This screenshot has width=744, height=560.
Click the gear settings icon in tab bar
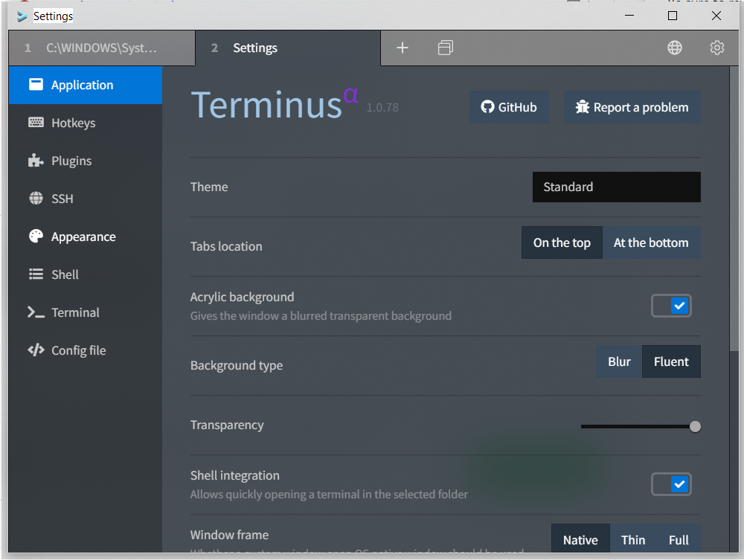pyautogui.click(x=717, y=48)
